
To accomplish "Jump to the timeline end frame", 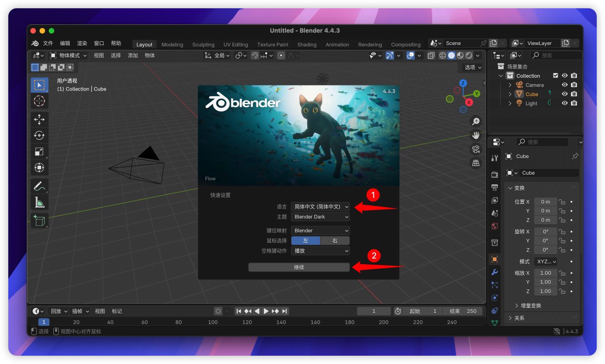I will coord(285,311).
